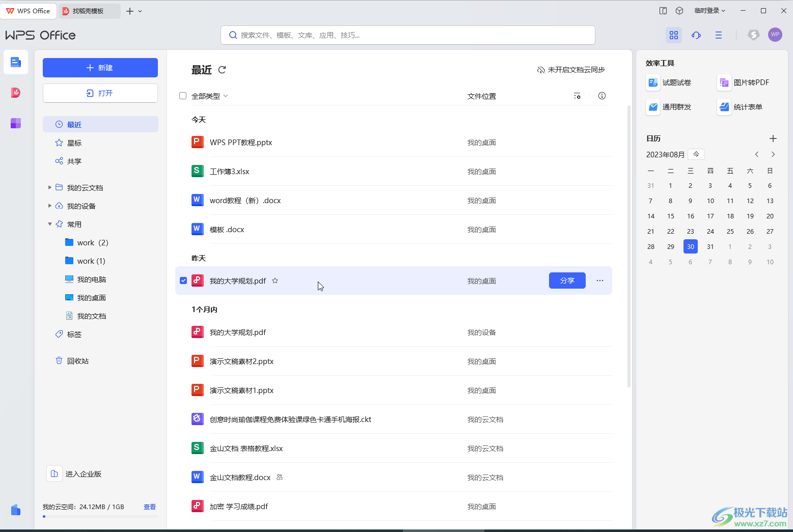Toggle the split window layout icon in title bar
793x532 pixels.
click(663, 11)
